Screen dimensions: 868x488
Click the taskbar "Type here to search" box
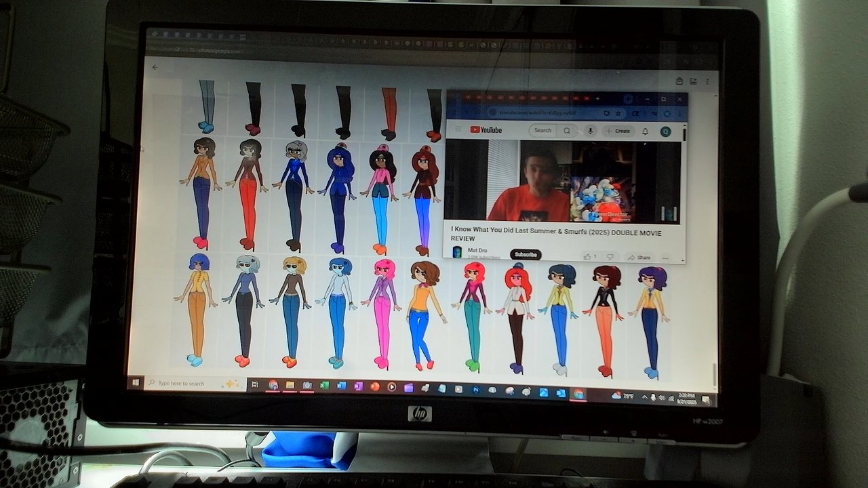195,384
